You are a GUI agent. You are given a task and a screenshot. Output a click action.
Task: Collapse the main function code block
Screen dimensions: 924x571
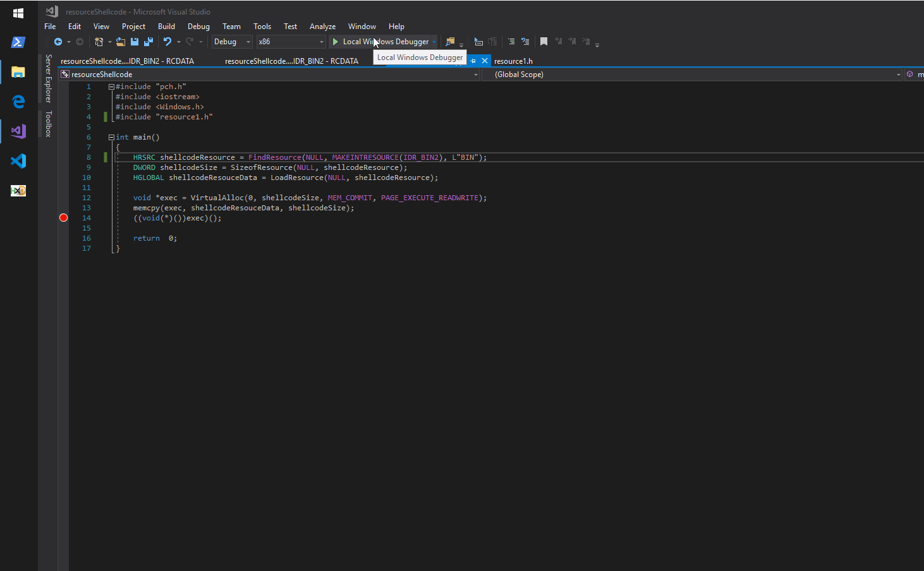pos(111,137)
